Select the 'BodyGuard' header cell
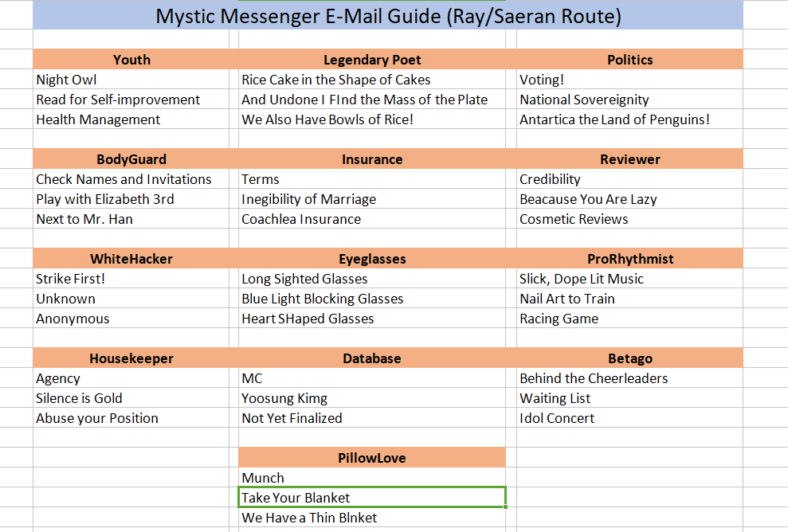 click(x=131, y=158)
